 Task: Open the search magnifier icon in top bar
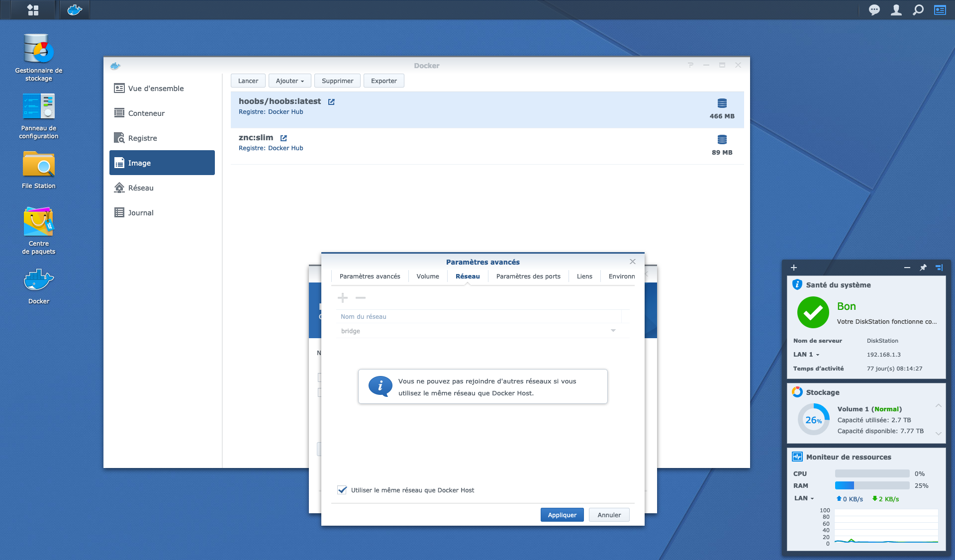coord(918,10)
